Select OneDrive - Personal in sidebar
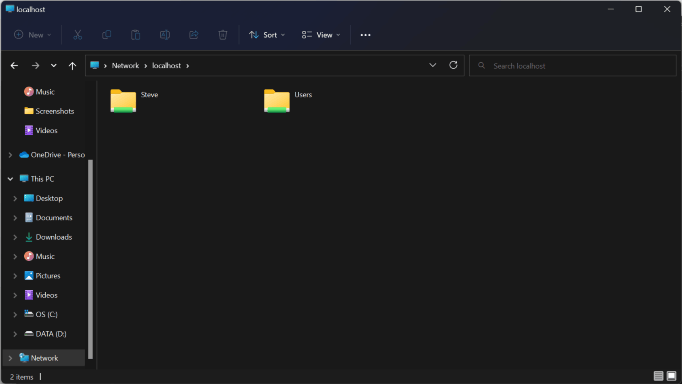This screenshot has width=682, height=384. point(52,155)
